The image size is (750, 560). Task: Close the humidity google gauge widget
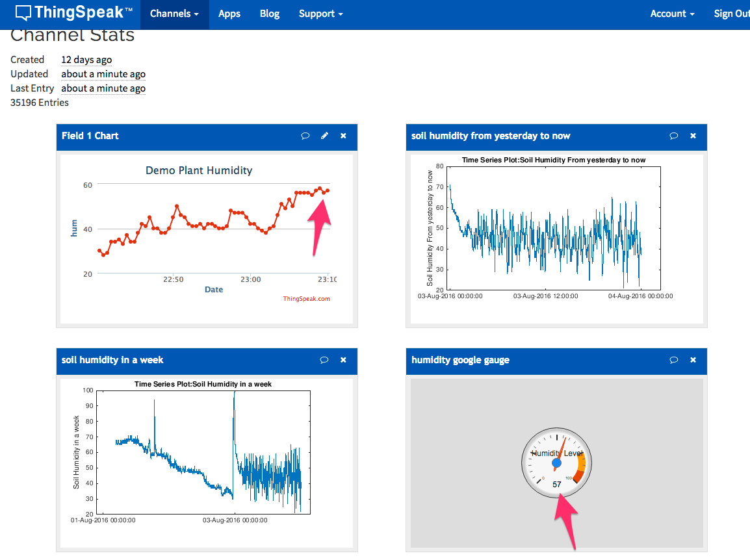[x=693, y=360]
